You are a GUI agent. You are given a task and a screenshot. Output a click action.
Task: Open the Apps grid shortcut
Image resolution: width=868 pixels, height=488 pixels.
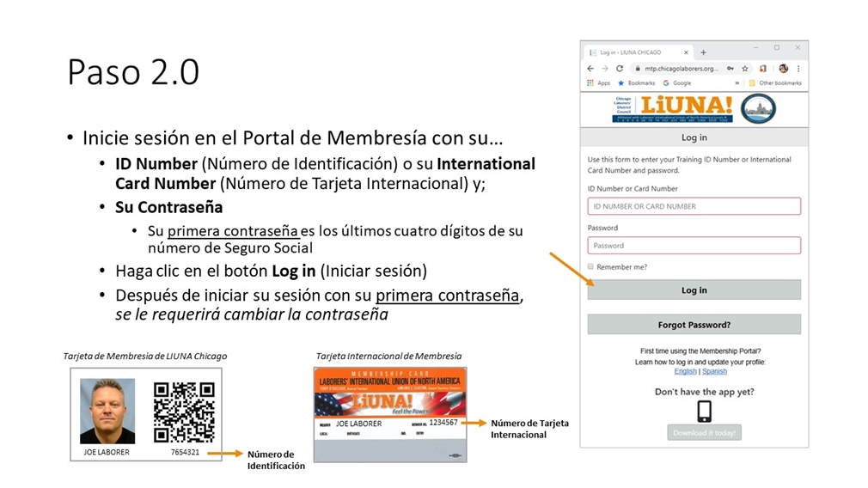tap(598, 83)
